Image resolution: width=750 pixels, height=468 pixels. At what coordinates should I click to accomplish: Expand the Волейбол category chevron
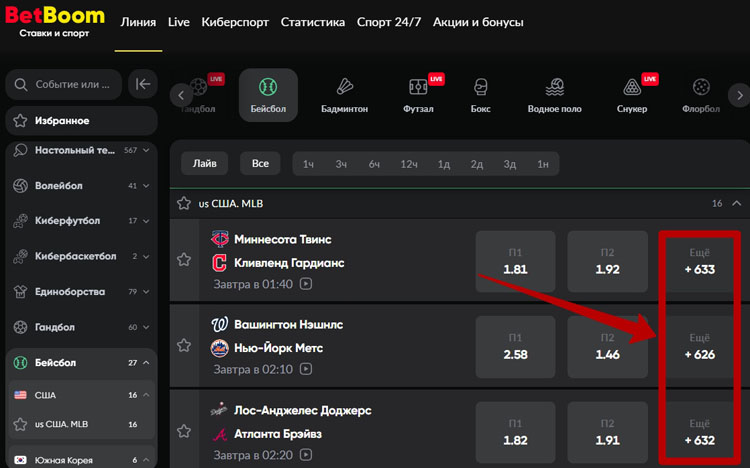click(x=146, y=186)
